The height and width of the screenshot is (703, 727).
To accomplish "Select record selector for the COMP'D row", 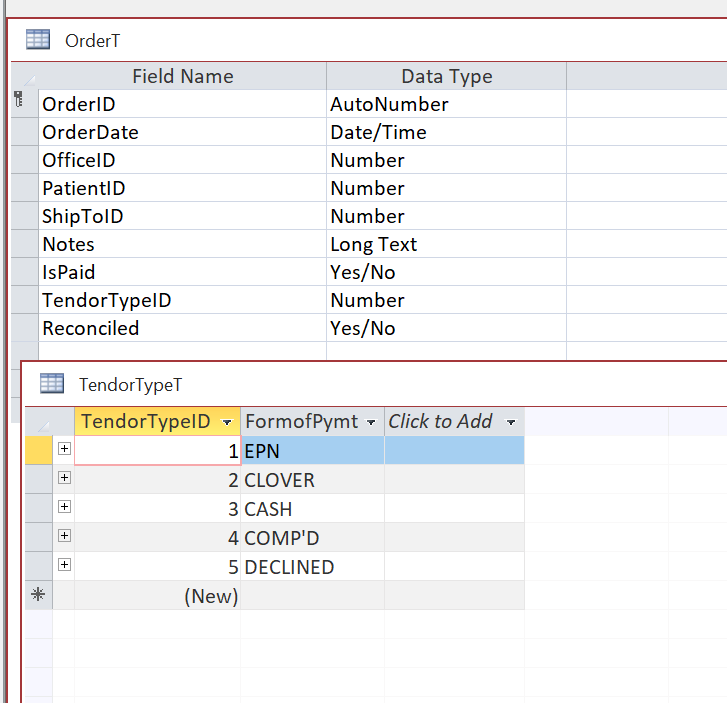I will pyautogui.click(x=38, y=537).
